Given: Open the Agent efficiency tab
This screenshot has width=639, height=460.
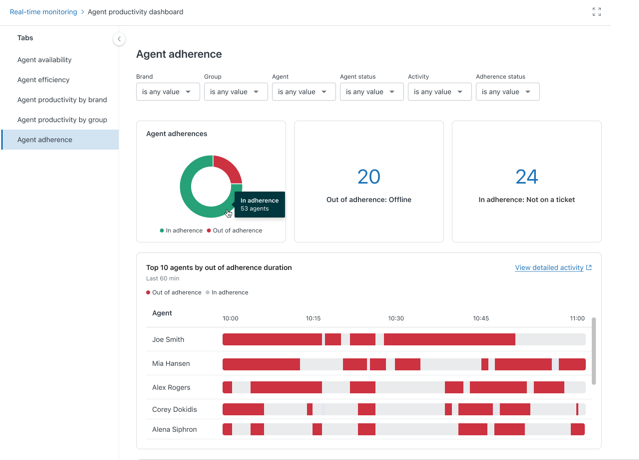Looking at the screenshot, I should pos(43,80).
